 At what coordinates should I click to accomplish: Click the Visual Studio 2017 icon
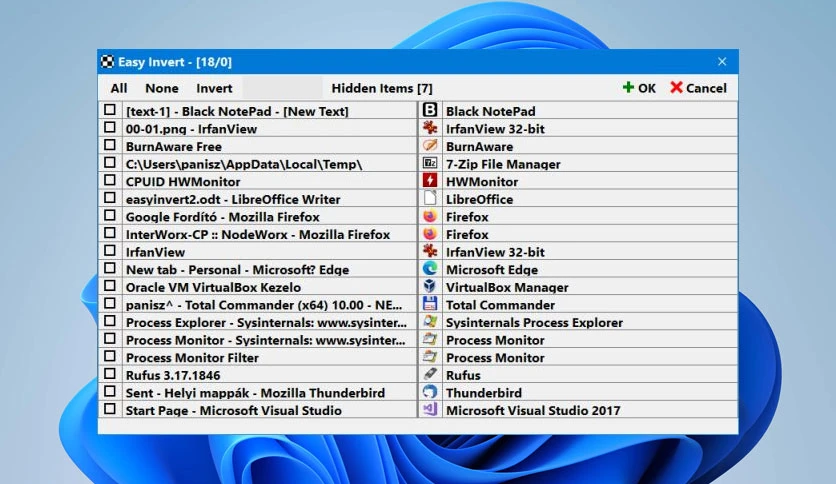430,409
